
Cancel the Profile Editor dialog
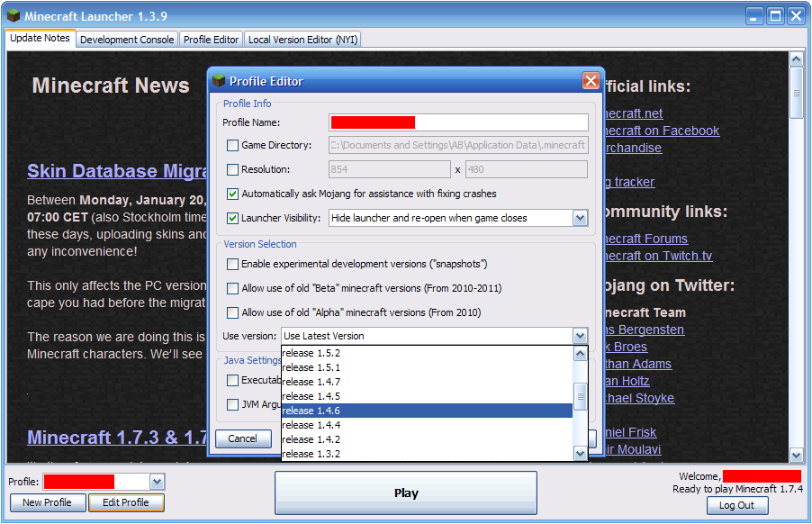(243, 439)
